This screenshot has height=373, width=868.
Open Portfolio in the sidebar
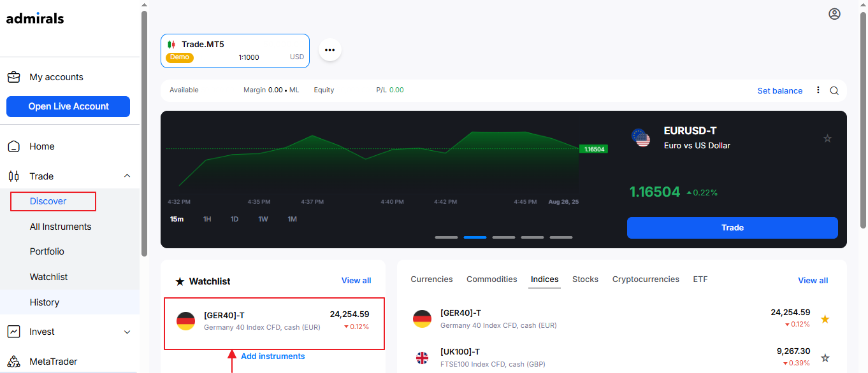(47, 251)
